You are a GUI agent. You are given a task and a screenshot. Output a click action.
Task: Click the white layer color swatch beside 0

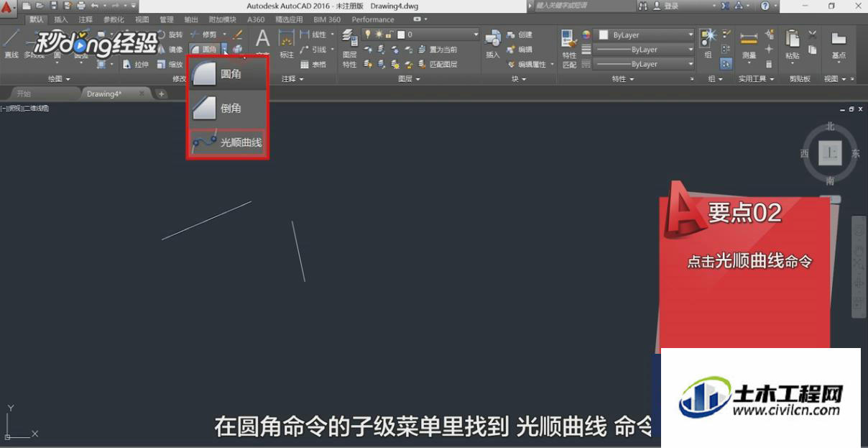(401, 35)
